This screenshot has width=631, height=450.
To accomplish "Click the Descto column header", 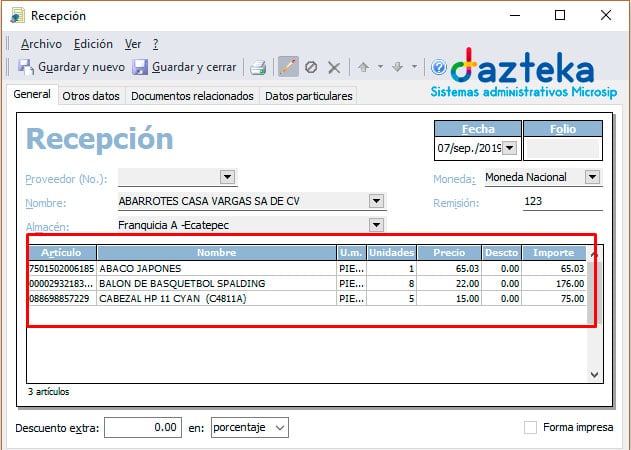I will pyautogui.click(x=501, y=253).
